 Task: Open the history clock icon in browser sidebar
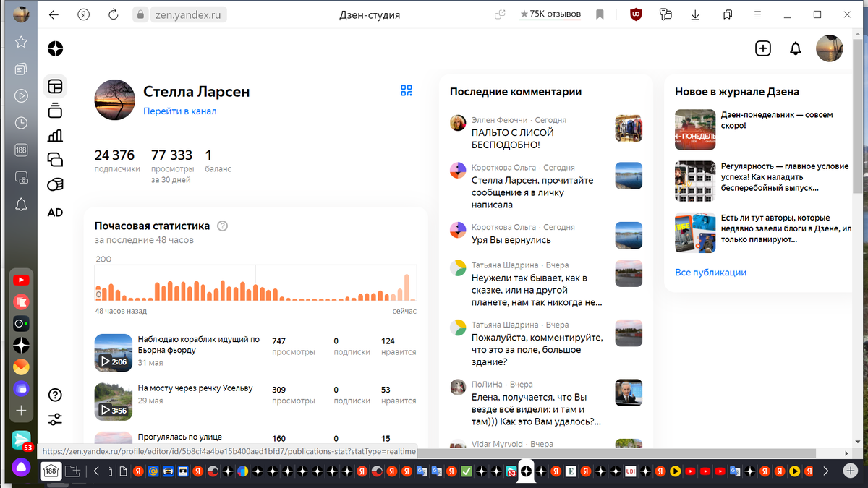pos(21,123)
